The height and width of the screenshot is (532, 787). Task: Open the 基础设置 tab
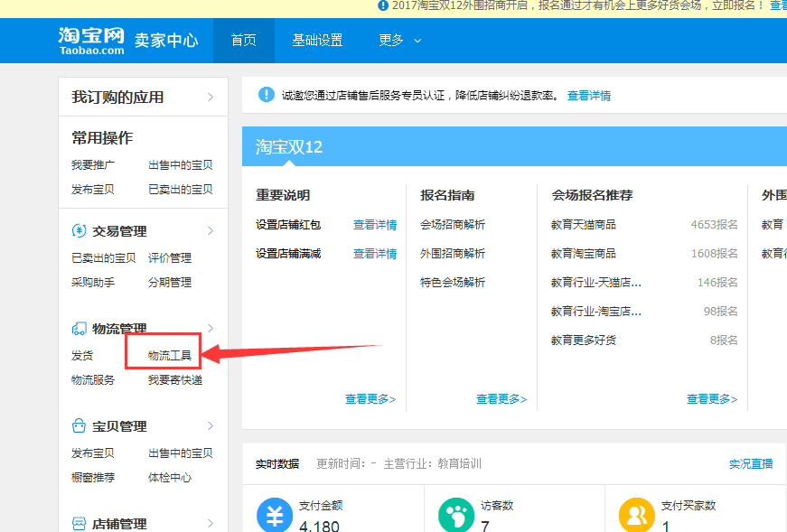click(x=317, y=41)
